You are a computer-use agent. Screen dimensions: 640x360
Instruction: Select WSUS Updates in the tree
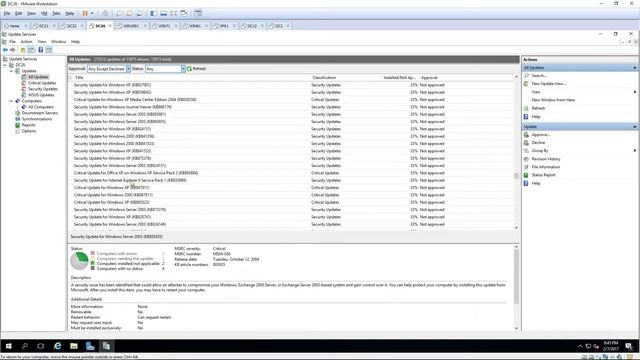(x=41, y=95)
